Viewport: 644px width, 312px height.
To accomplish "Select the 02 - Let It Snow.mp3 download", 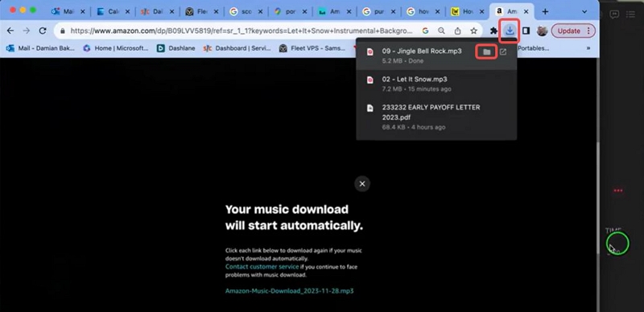I will [436, 84].
